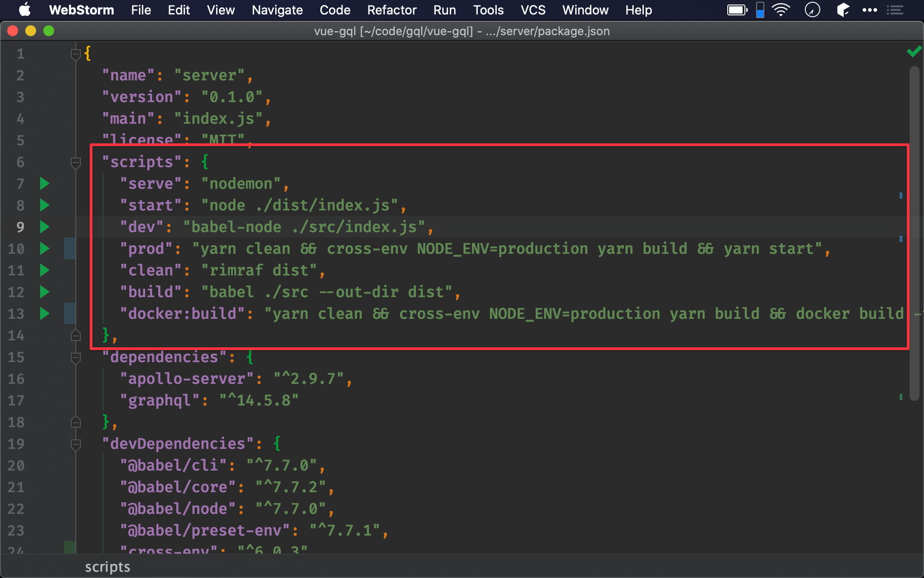This screenshot has width=924, height=578.
Task: Click the green inspection checkmark indicator
Action: point(914,52)
